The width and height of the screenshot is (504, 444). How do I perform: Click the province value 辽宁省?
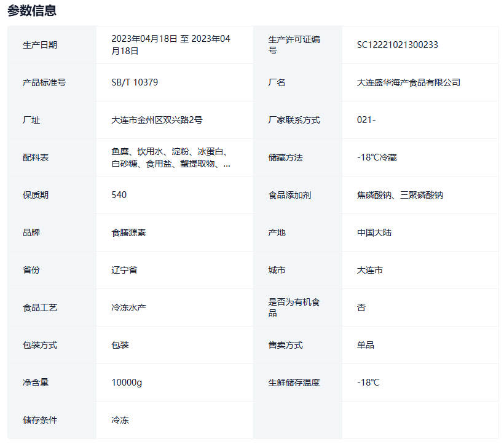coord(124,270)
